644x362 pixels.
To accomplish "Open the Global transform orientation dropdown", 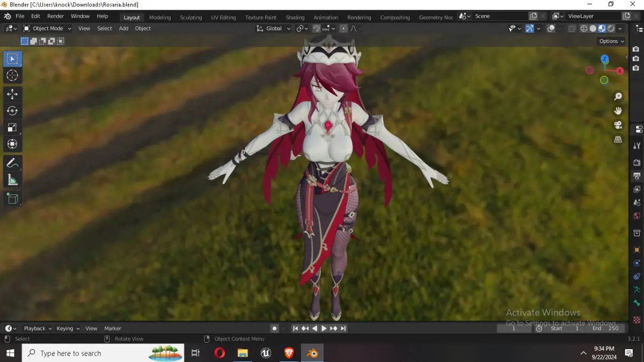I will [x=274, y=28].
